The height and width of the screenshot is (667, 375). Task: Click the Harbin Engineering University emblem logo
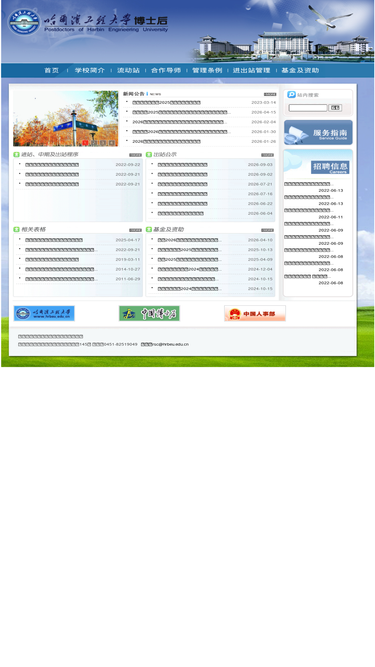24,21
